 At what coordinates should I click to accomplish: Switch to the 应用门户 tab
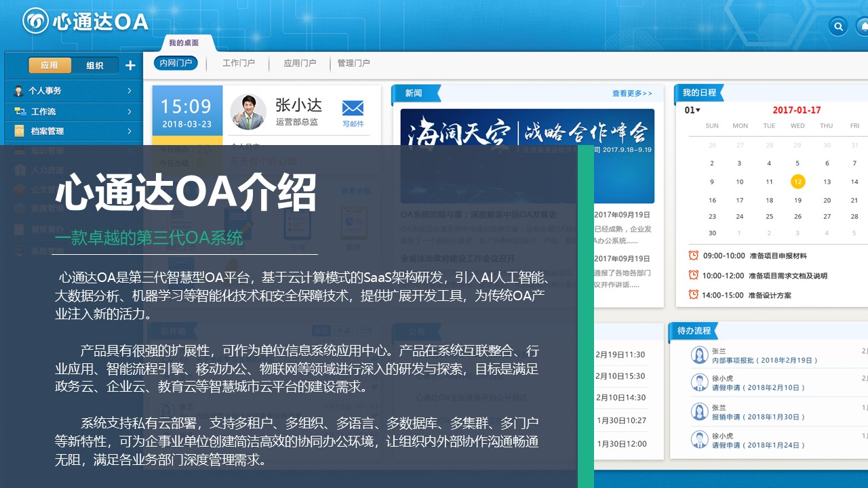(x=300, y=63)
